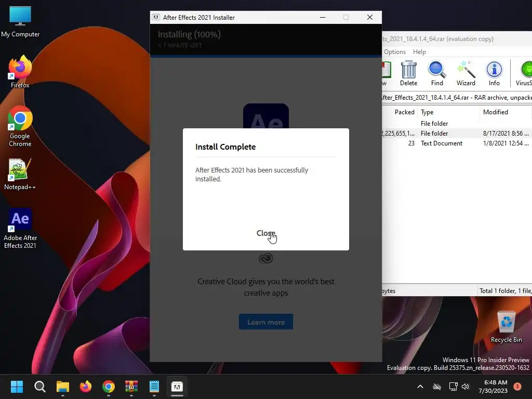Image resolution: width=532 pixels, height=399 pixels.
Task: Select the Text Document row in WinRAR
Action: [457, 143]
